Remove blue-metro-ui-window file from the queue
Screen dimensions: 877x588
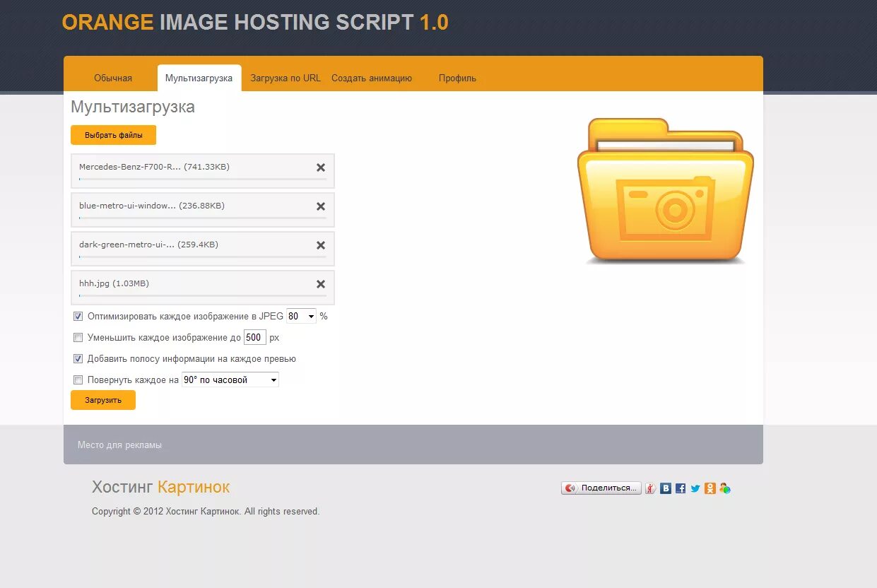tap(321, 206)
